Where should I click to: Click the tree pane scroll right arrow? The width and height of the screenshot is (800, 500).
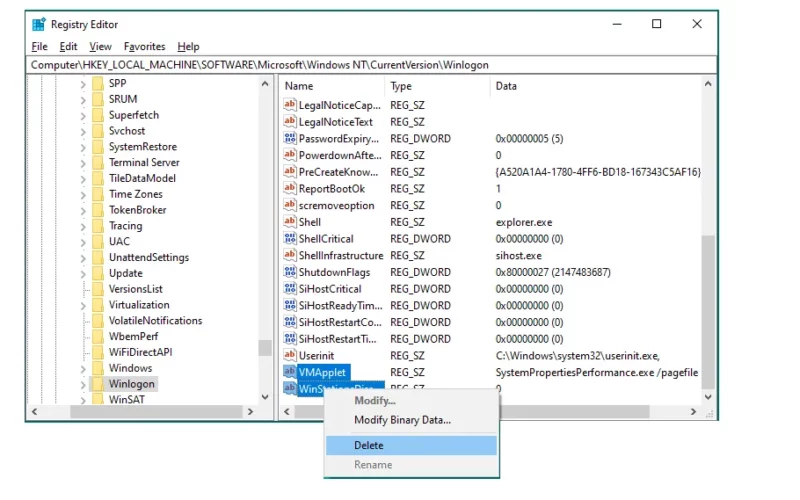point(250,411)
